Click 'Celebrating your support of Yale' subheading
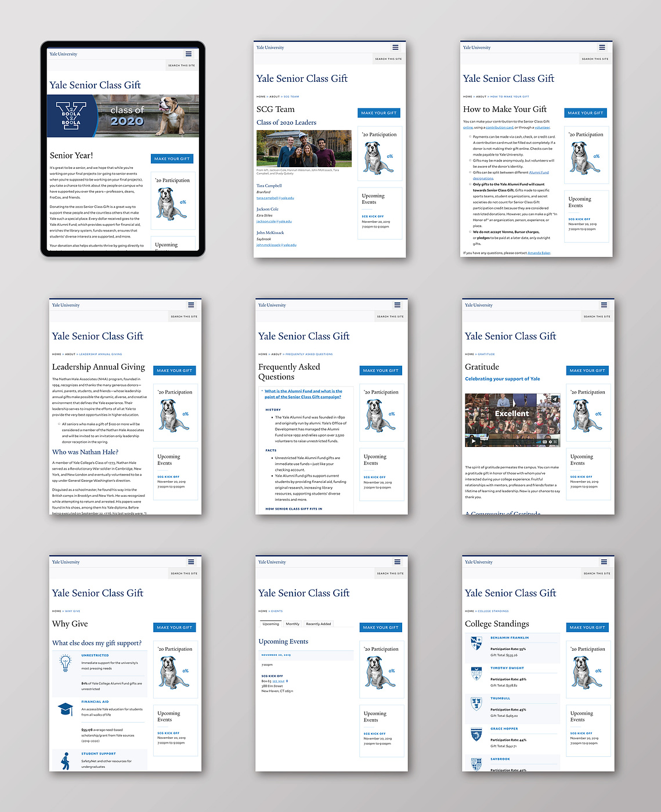The height and width of the screenshot is (812, 661). pos(503,379)
